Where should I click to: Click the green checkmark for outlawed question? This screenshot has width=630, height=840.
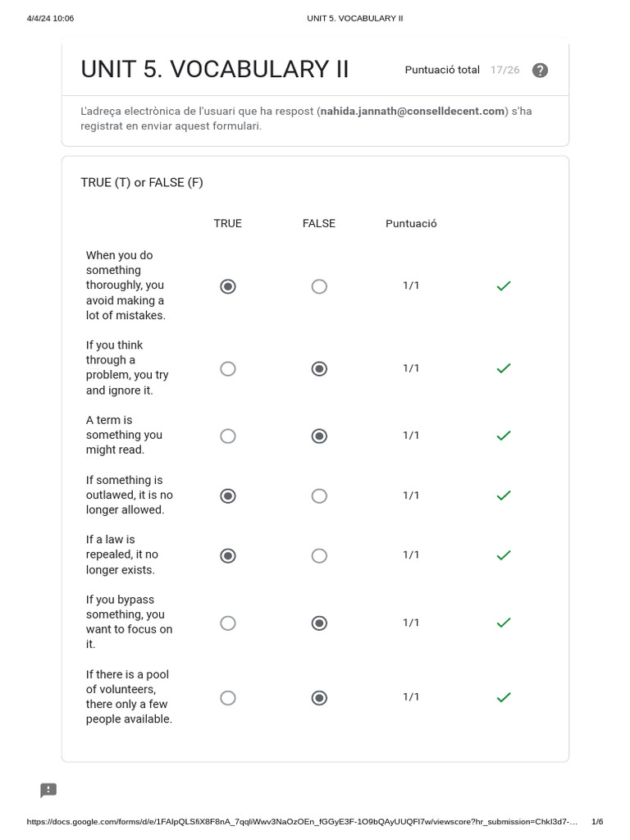[504, 495]
